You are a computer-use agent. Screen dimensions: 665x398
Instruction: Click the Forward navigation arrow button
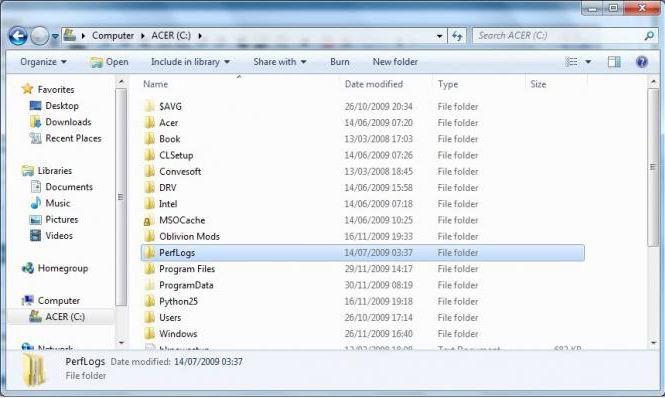click(39, 36)
